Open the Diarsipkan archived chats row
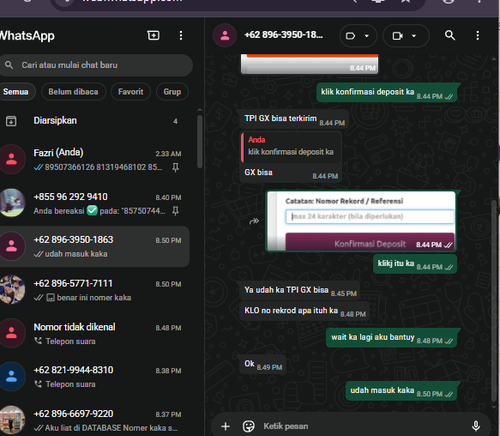 [95, 121]
